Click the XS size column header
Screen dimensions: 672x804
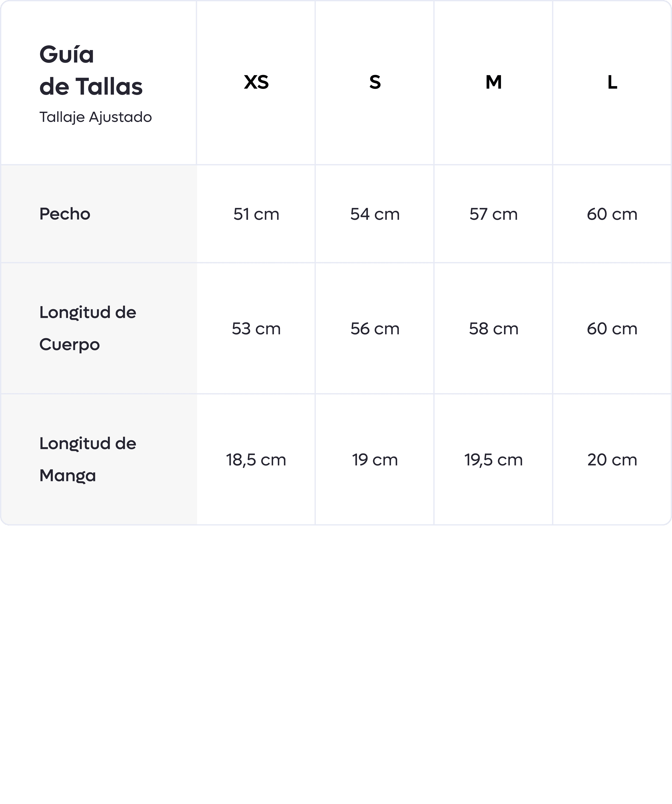click(x=256, y=82)
